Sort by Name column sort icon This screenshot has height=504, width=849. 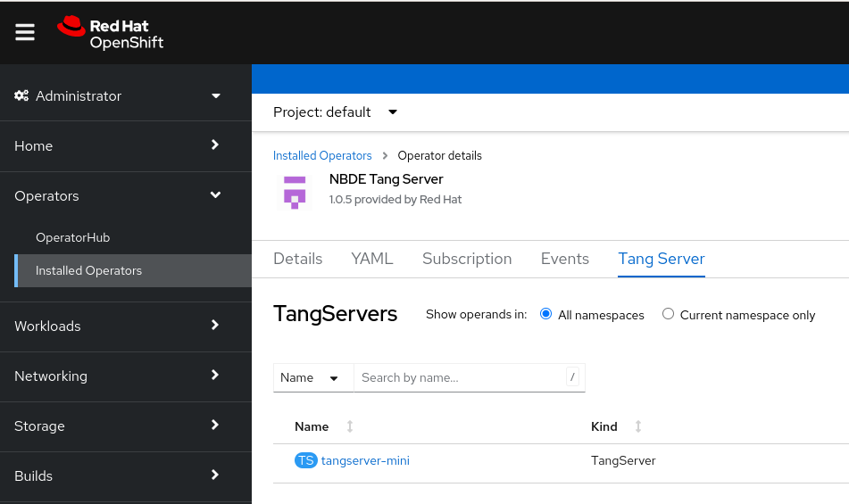(350, 427)
